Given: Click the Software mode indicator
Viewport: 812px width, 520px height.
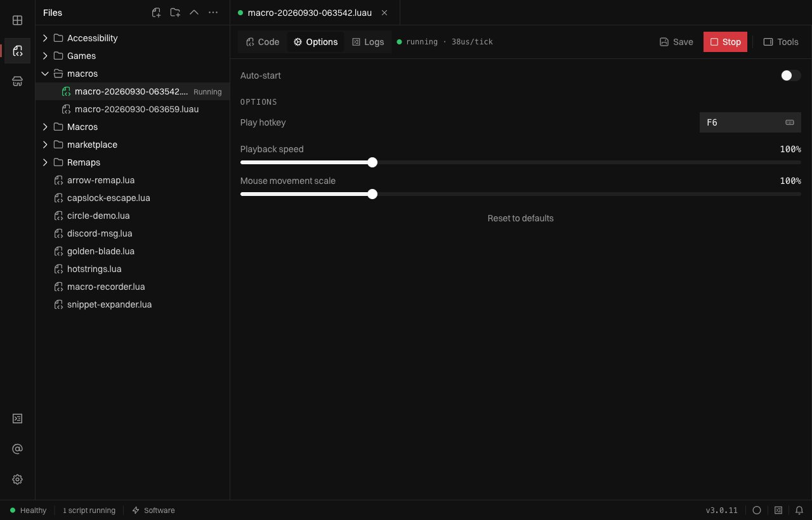Looking at the screenshot, I should tap(153, 510).
